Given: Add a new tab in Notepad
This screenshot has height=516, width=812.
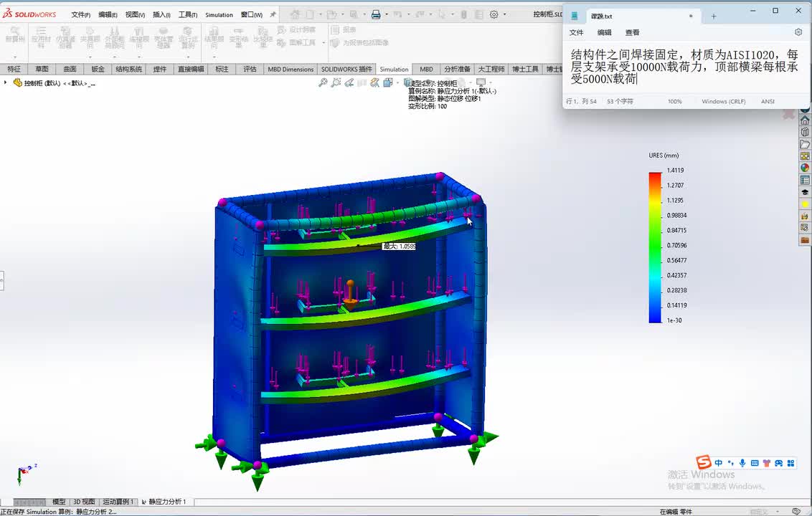Looking at the screenshot, I should [714, 16].
